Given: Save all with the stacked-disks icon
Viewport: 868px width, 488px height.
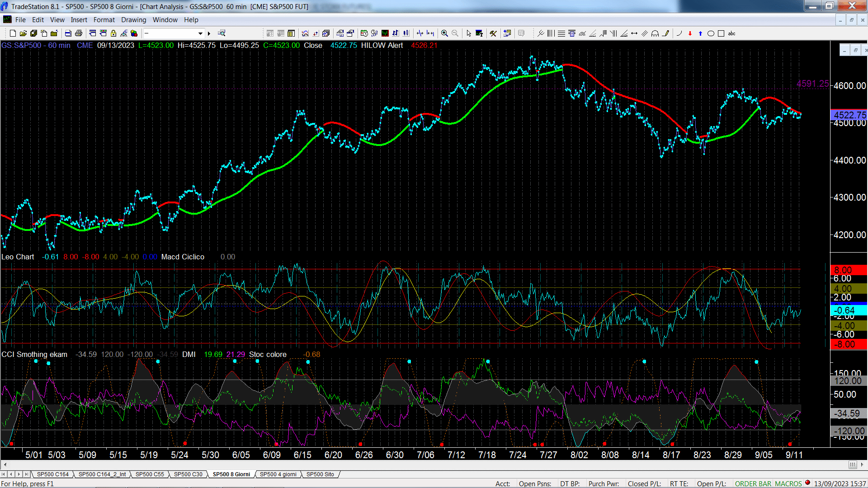Looking at the screenshot, I should [x=33, y=33].
